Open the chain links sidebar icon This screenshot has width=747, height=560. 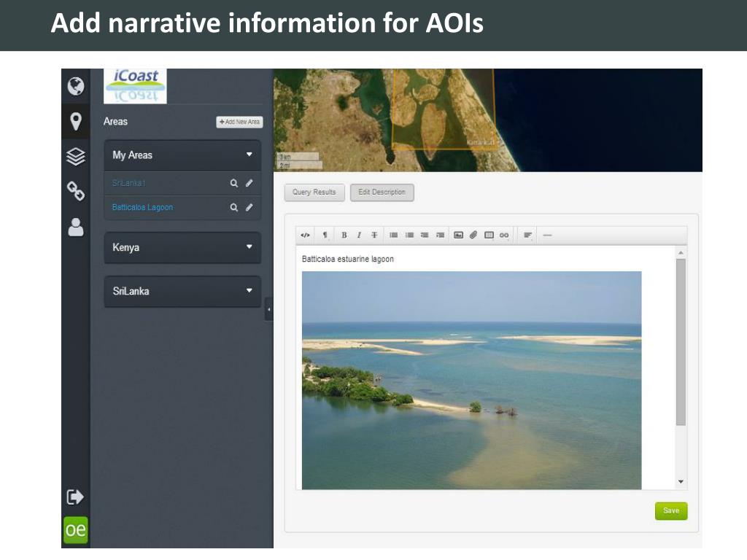point(76,191)
